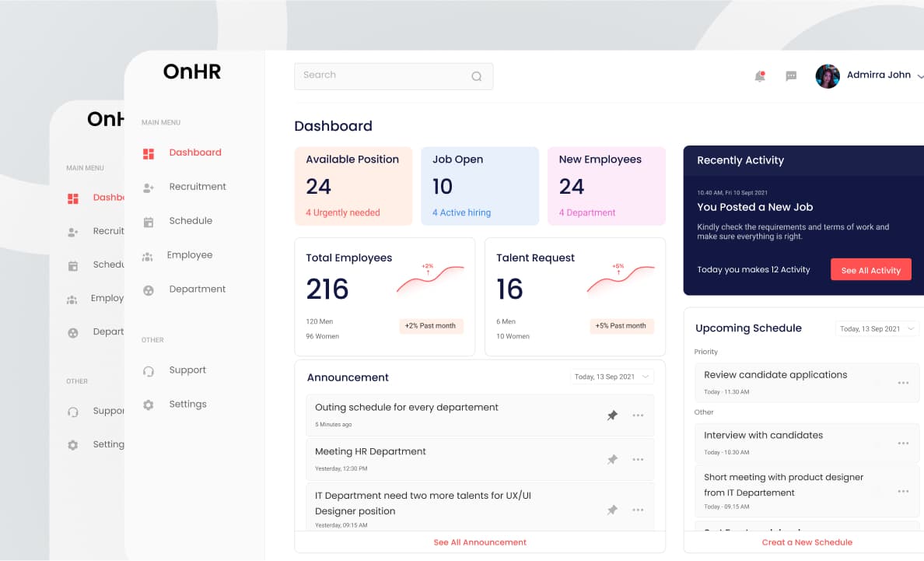Go to Recruitment in the main menu

point(197,187)
